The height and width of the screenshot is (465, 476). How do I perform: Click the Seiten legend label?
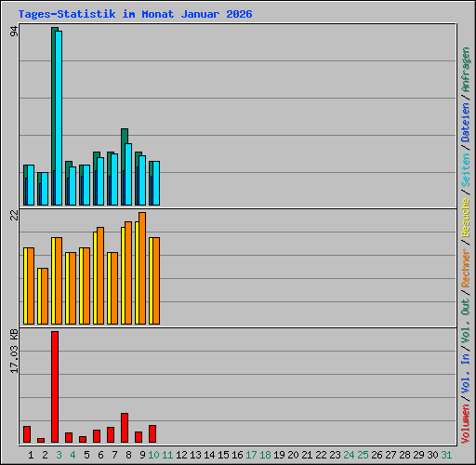coord(466,170)
